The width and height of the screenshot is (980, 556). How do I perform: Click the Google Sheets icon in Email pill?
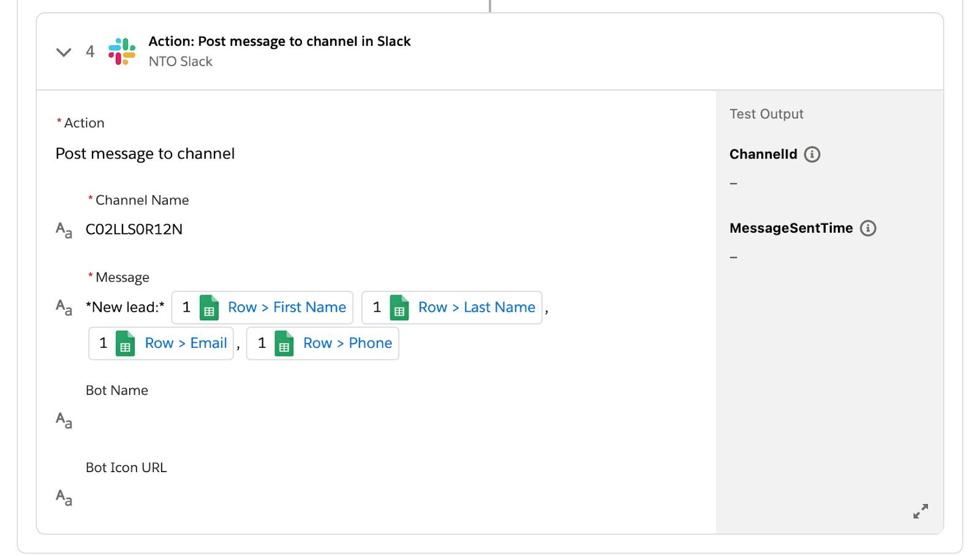click(x=126, y=344)
